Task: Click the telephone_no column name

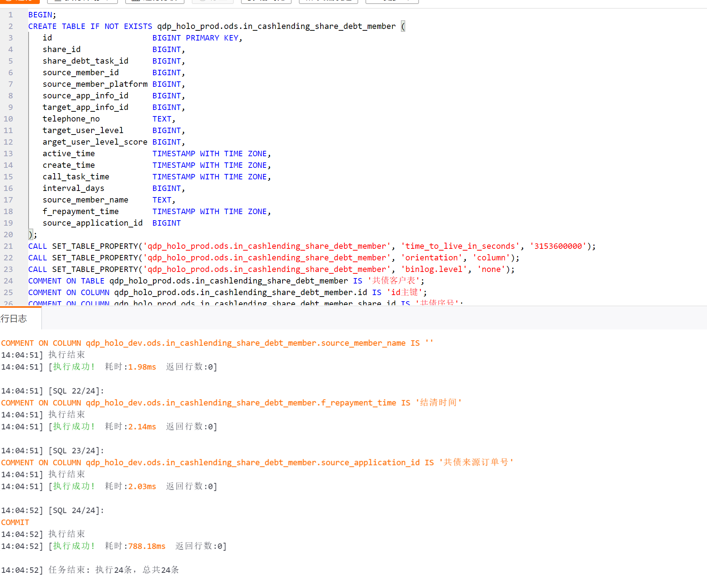Action: (71, 119)
